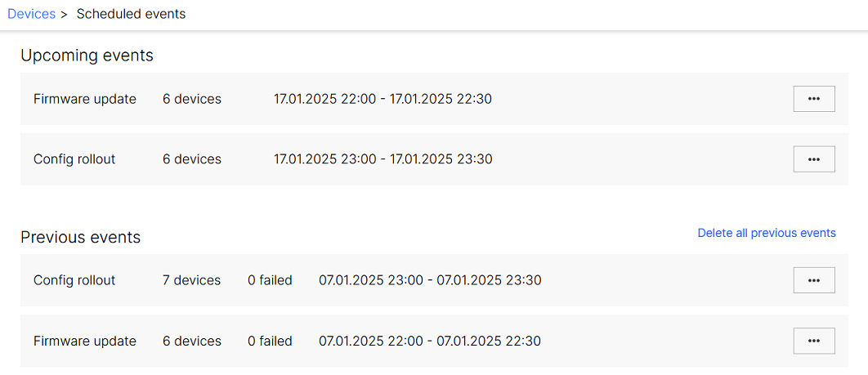Click 6 devices on upcoming Config rollout
868x375 pixels.
click(x=191, y=159)
